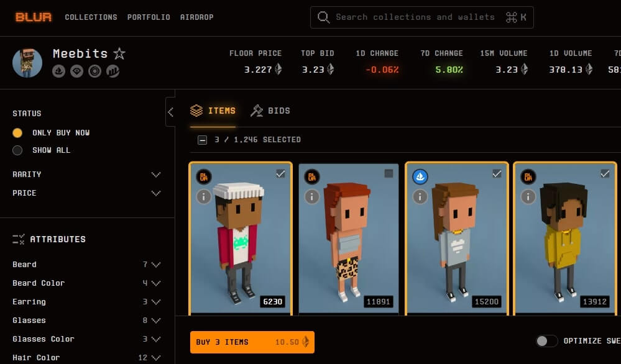The image size is (621, 364).
Task: Open the Airdrop page
Action: tap(197, 17)
